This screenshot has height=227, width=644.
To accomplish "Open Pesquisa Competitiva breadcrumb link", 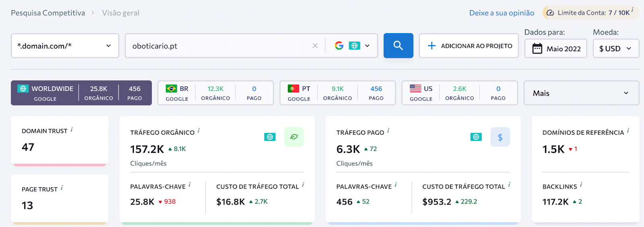I will point(48,13).
